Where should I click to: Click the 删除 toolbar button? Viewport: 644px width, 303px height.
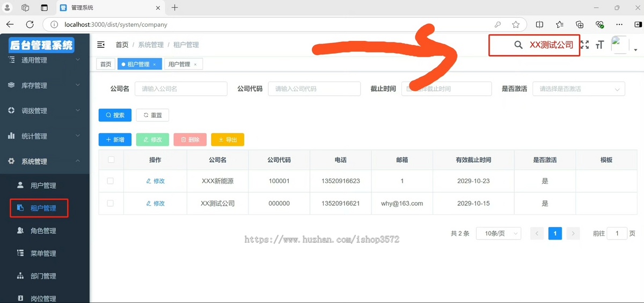[x=190, y=140]
